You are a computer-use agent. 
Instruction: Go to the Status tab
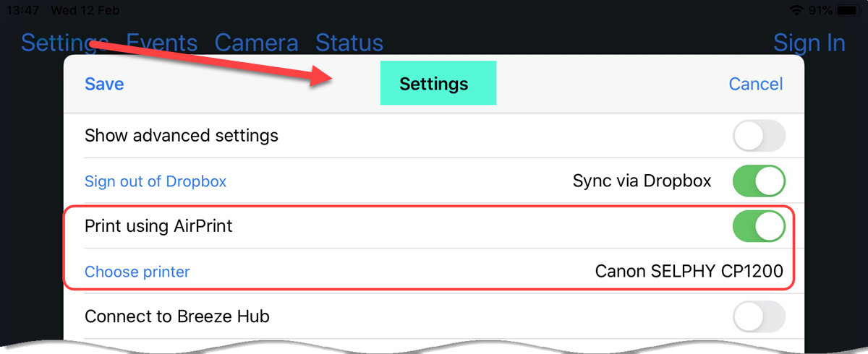pyautogui.click(x=349, y=43)
